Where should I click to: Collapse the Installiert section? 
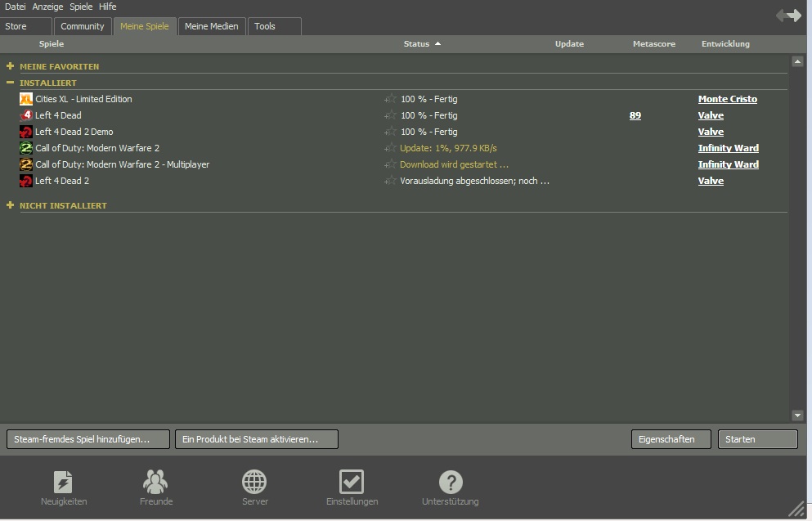[10, 83]
